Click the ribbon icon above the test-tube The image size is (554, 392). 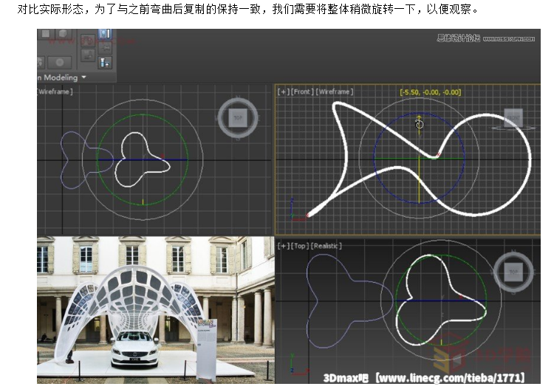coord(106,48)
